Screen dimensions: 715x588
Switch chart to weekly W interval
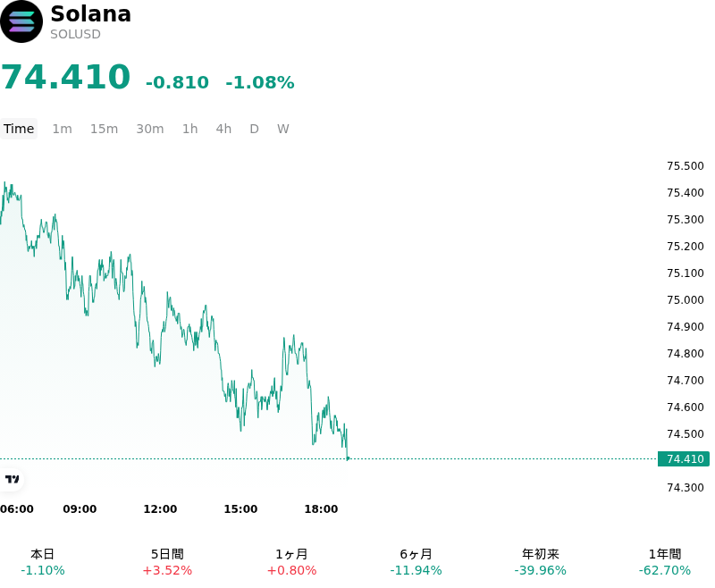point(283,129)
